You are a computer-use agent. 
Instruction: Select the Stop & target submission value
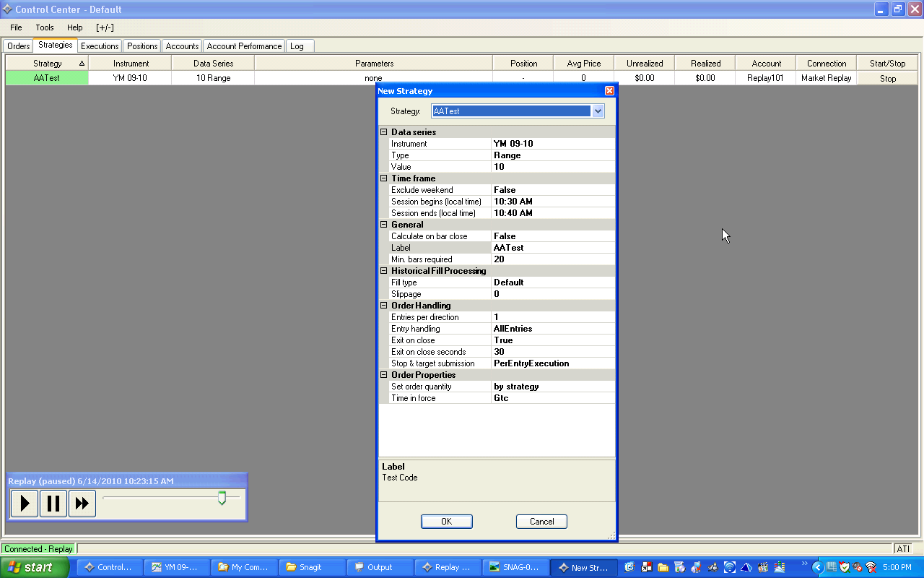click(553, 363)
